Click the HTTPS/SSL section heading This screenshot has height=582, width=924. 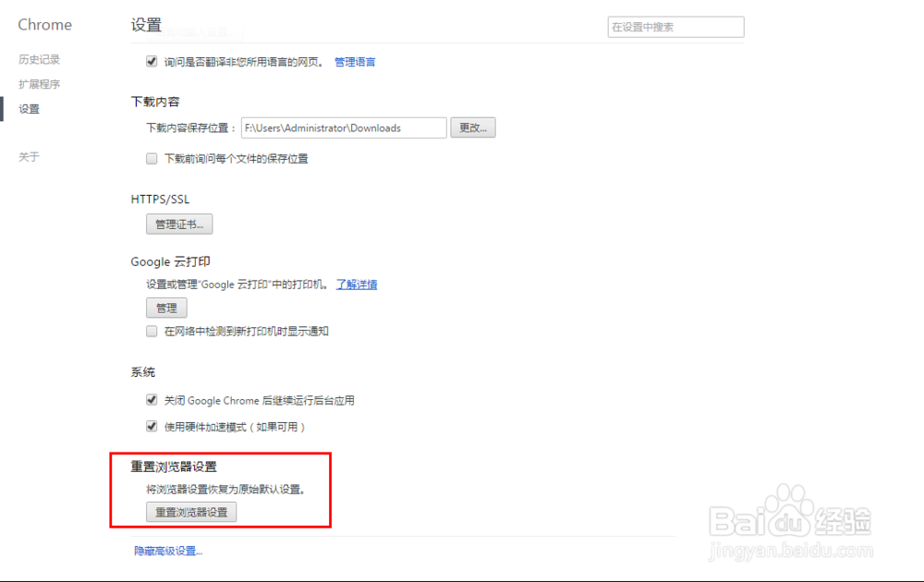click(160, 200)
